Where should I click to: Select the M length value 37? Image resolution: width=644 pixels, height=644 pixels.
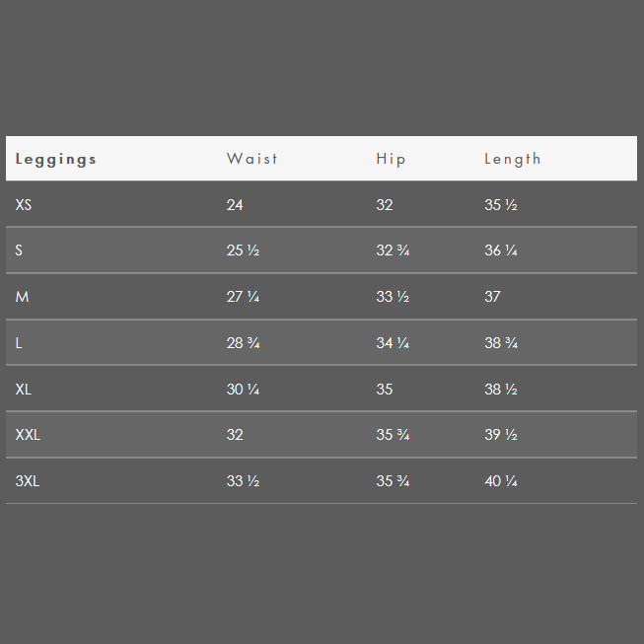tap(492, 297)
